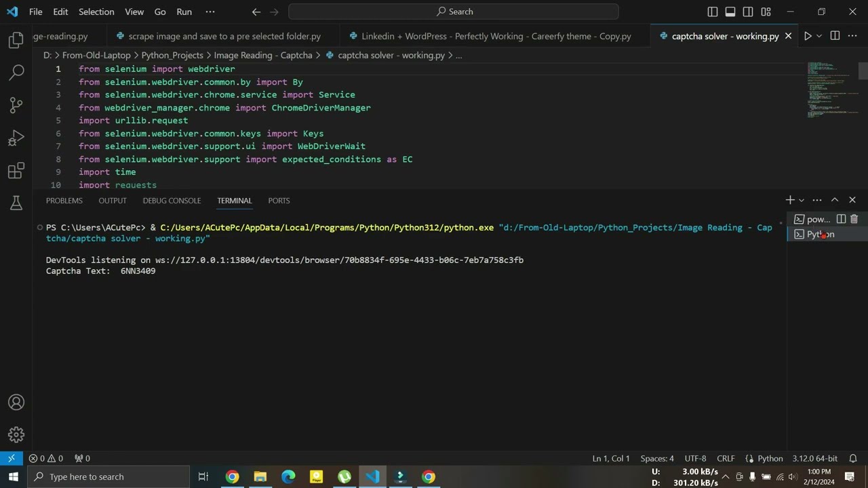Image resolution: width=868 pixels, height=488 pixels.
Task: Change indentation via Spaces: 4
Action: (657, 458)
